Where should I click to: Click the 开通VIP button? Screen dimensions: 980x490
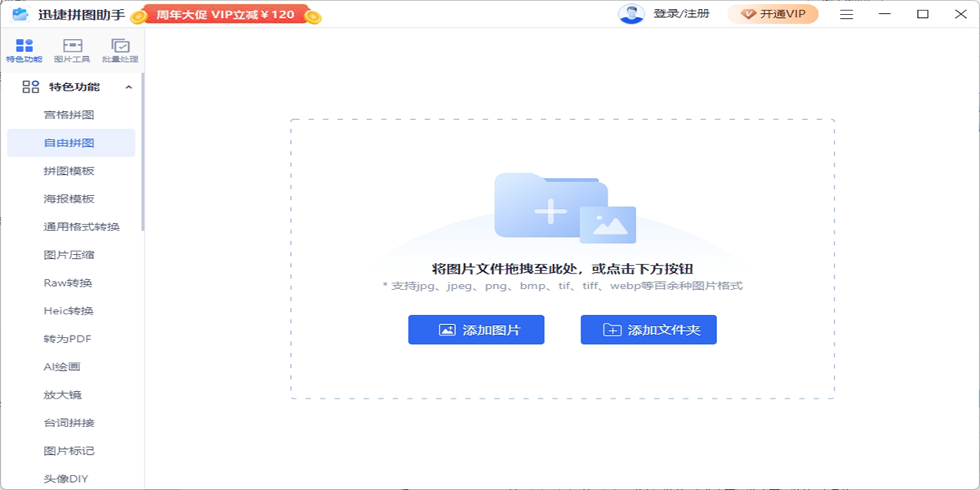coord(773,14)
